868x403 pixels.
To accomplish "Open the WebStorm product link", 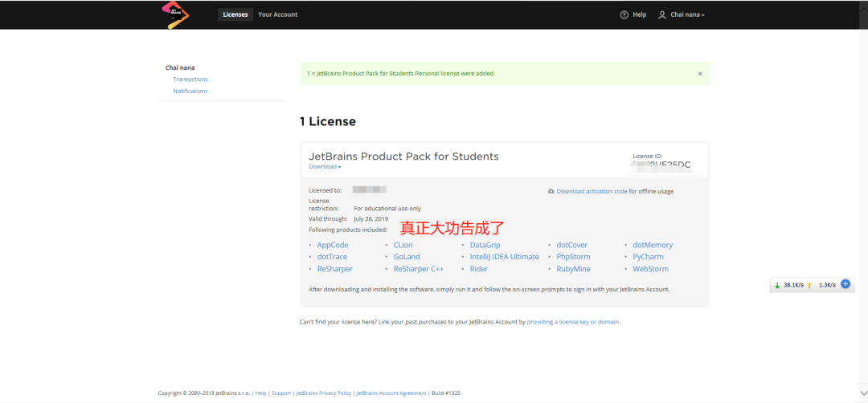I will point(650,269).
